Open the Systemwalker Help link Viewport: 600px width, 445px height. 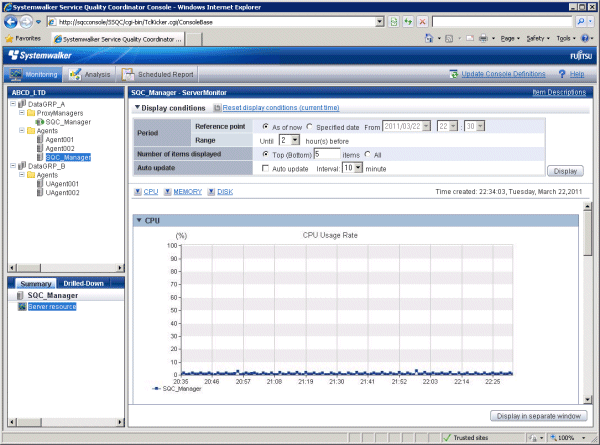click(x=577, y=74)
